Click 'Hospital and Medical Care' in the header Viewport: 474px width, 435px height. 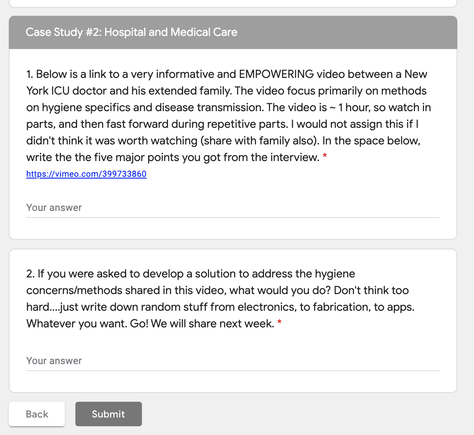[171, 32]
